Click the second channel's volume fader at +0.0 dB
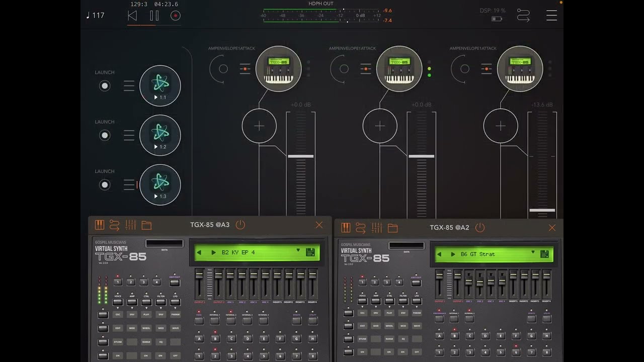The height and width of the screenshot is (362, 644). [x=422, y=156]
